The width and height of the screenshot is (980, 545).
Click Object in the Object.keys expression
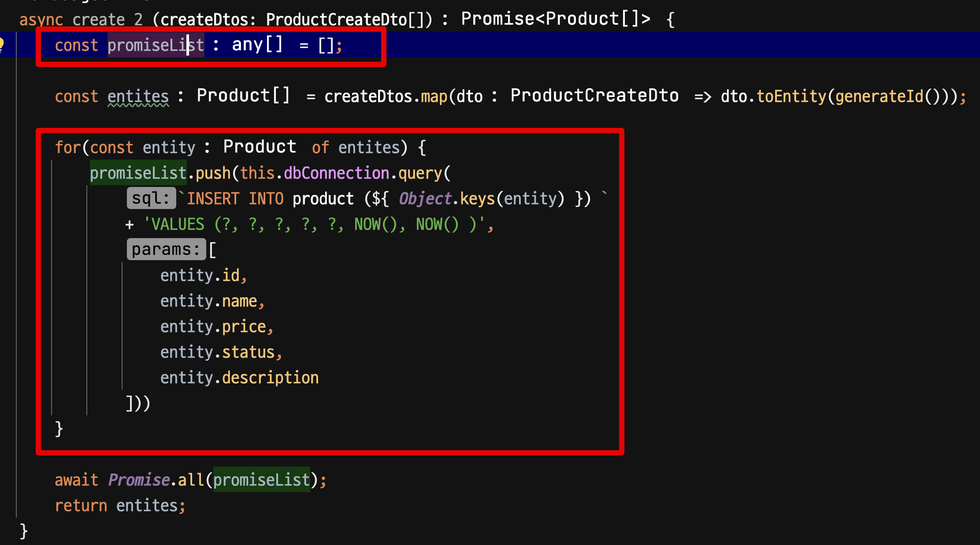coord(425,198)
